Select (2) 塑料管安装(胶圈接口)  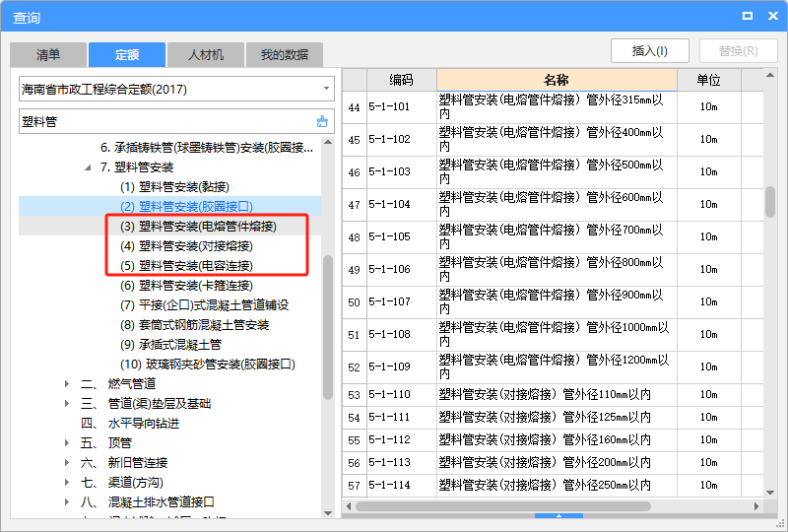pyautogui.click(x=186, y=207)
